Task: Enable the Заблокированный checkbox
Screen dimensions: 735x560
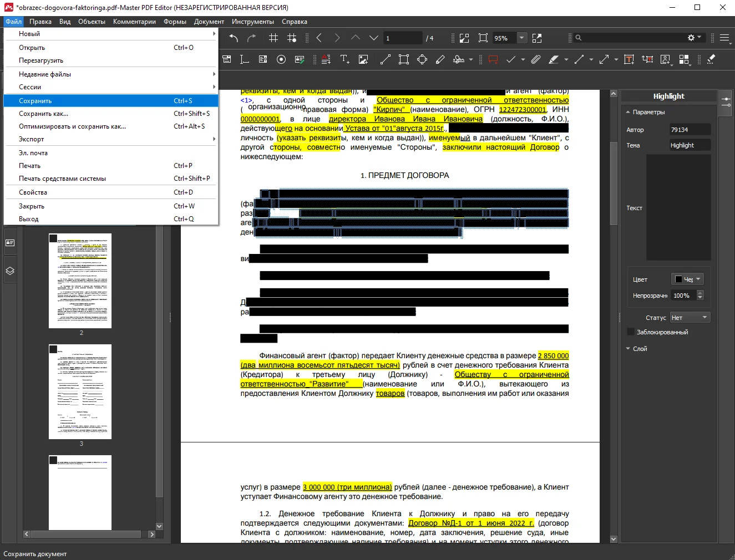Action: coord(631,332)
